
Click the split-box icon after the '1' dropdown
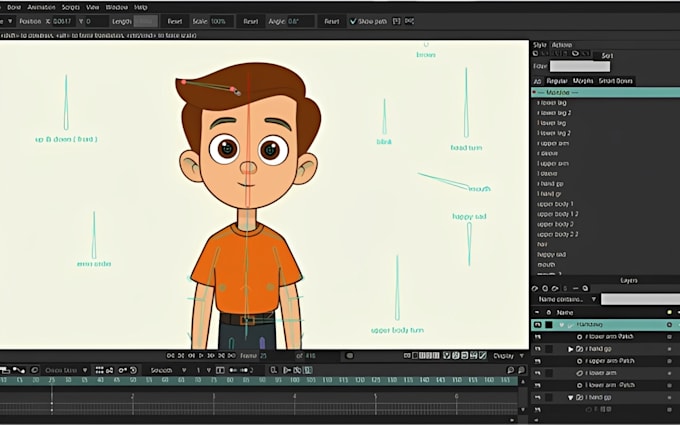220,370
